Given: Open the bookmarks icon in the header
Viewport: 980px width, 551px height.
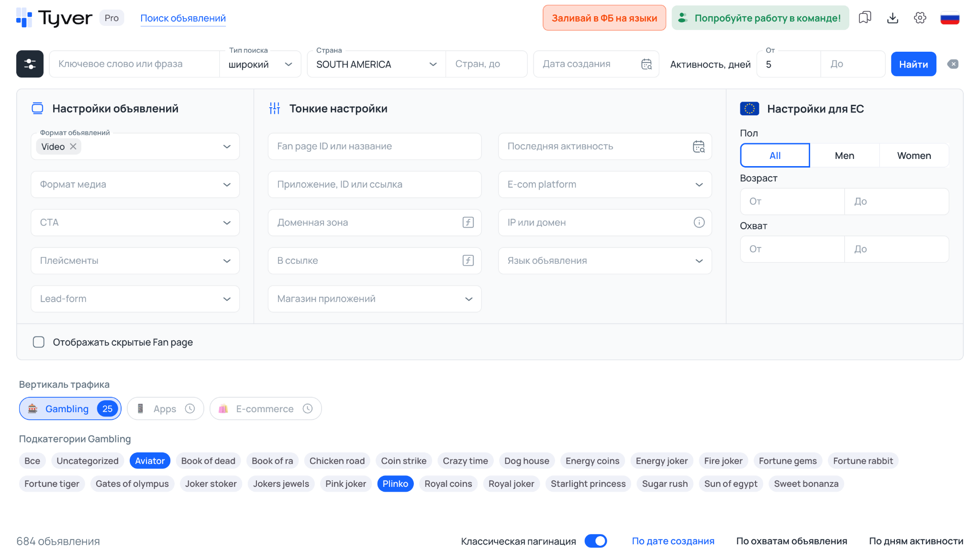Looking at the screenshot, I should (865, 18).
